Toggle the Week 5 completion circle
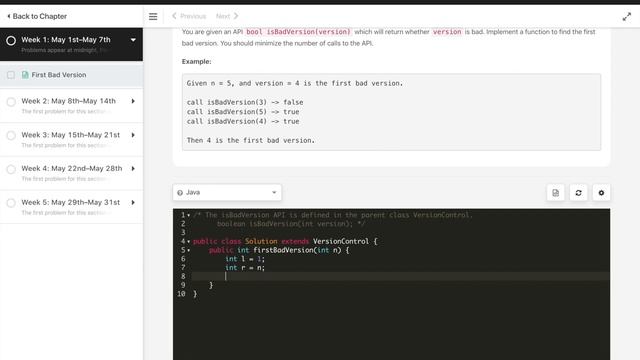Screen dimensions: 640x360 pyautogui.click(x=11, y=203)
